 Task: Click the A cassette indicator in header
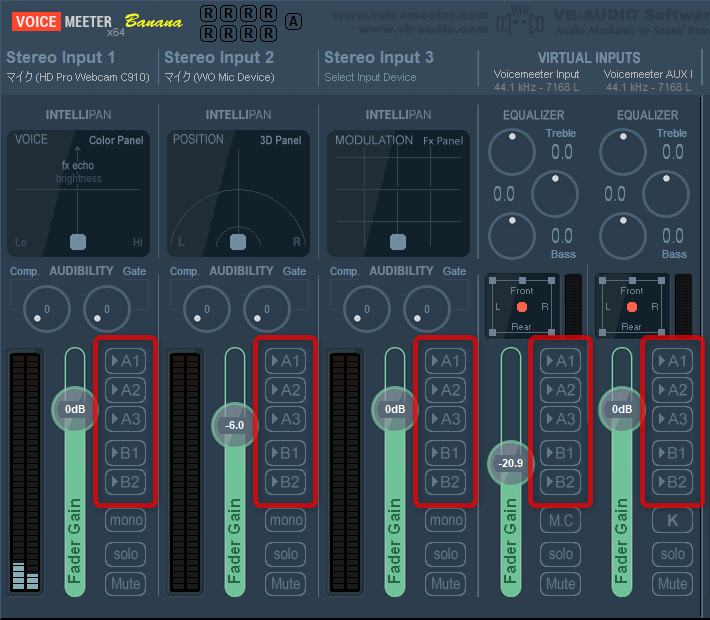coord(293,21)
